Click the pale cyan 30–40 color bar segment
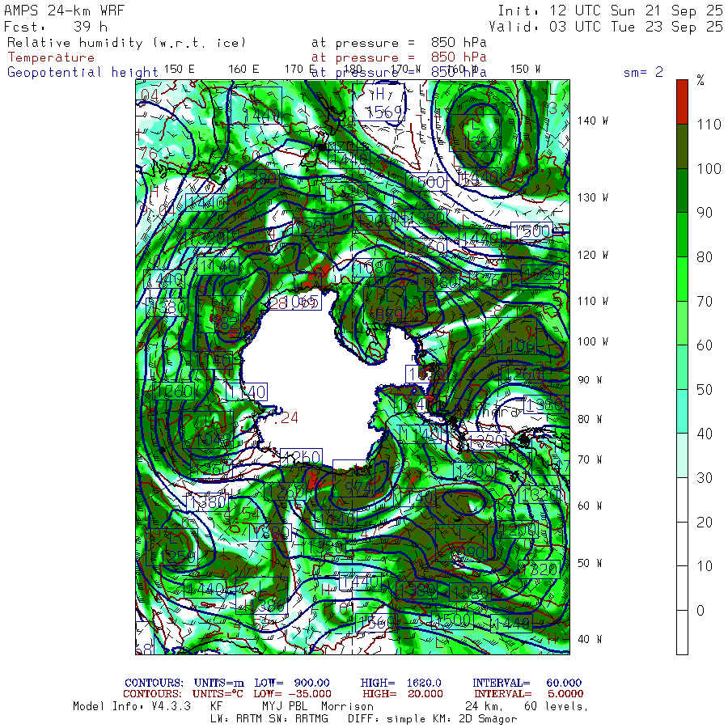 pos(682,455)
